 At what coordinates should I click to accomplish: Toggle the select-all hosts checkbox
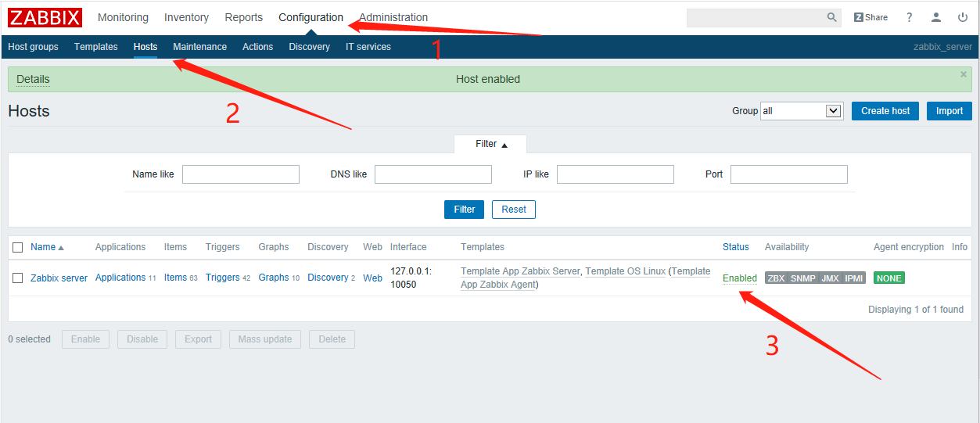[18, 247]
